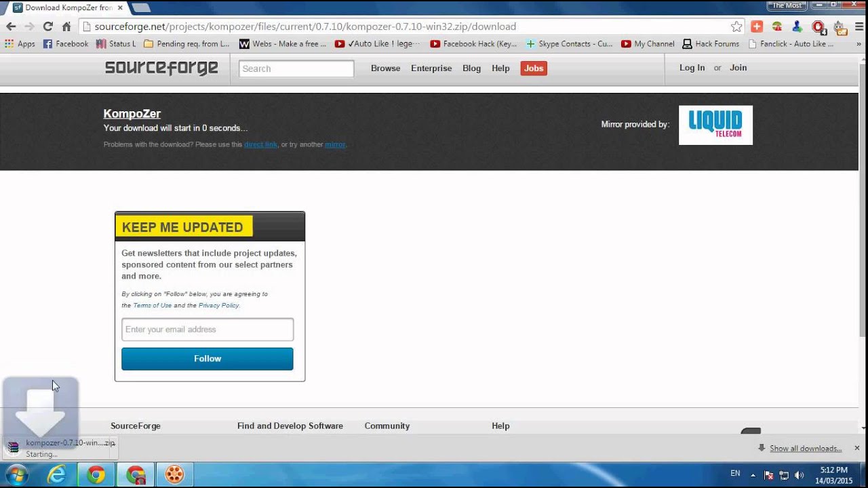Image resolution: width=868 pixels, height=488 pixels.
Task: Open the Blog menu item
Action: click(471, 68)
